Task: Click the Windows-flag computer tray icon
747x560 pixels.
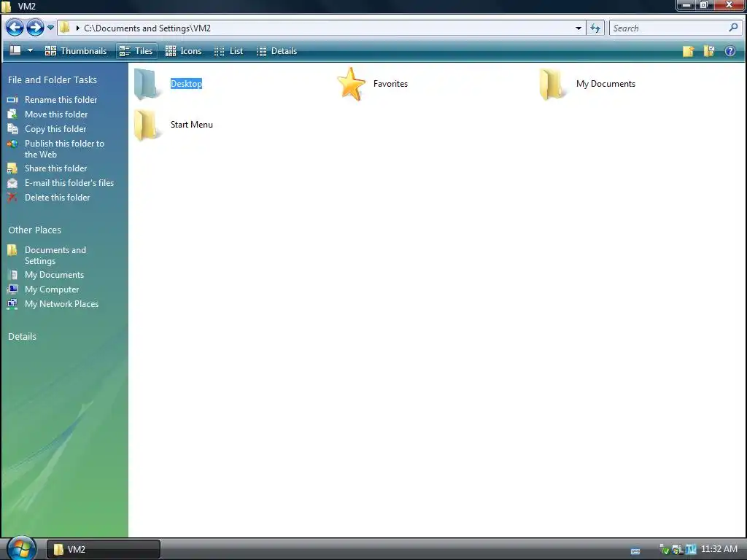Action: 677,550
